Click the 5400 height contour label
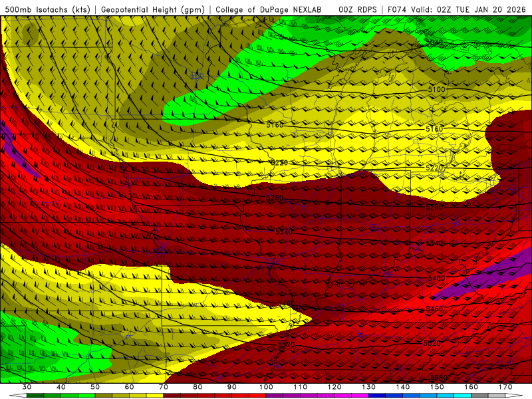Image resolution: width=532 pixels, height=399 pixels. coord(437,278)
